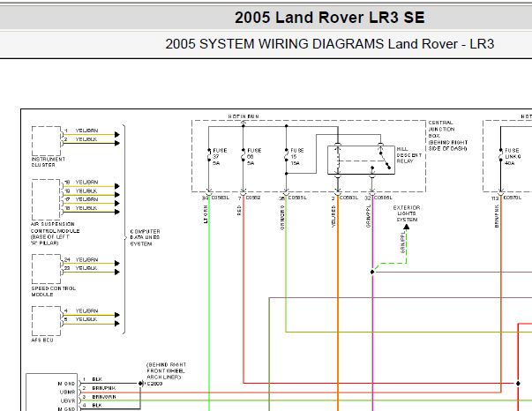Screen dimensions: 532x411
Task: Click the speed control module dashed box
Action: pyautogui.click(x=46, y=269)
